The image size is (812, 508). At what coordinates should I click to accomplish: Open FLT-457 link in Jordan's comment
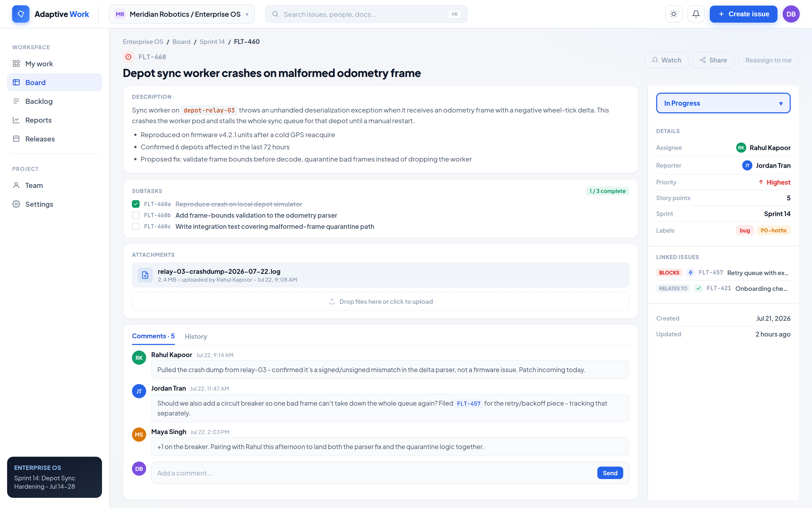coord(469,404)
